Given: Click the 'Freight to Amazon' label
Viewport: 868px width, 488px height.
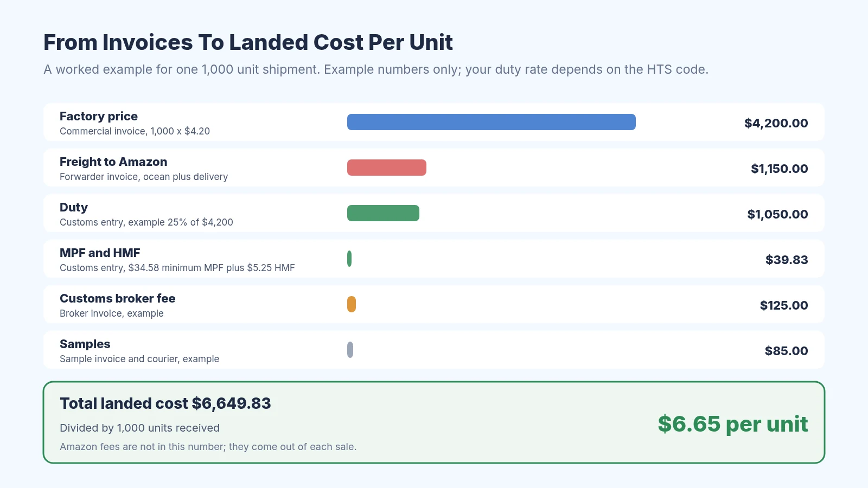Looking at the screenshot, I should tap(113, 162).
